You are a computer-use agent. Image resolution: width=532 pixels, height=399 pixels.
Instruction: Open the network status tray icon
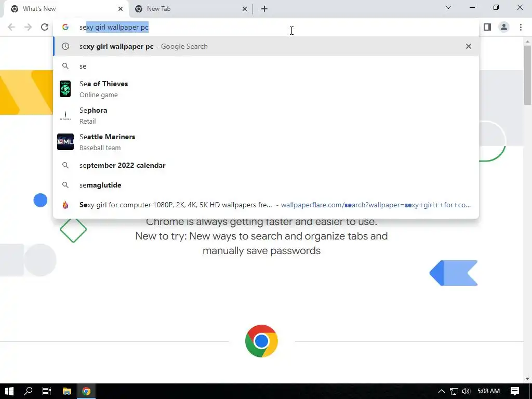454,391
